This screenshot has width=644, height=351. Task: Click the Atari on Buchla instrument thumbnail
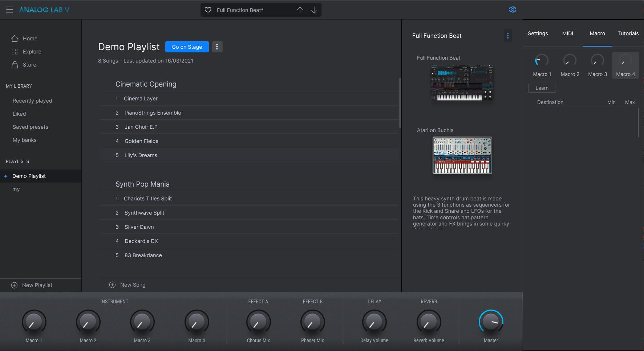coord(462,155)
